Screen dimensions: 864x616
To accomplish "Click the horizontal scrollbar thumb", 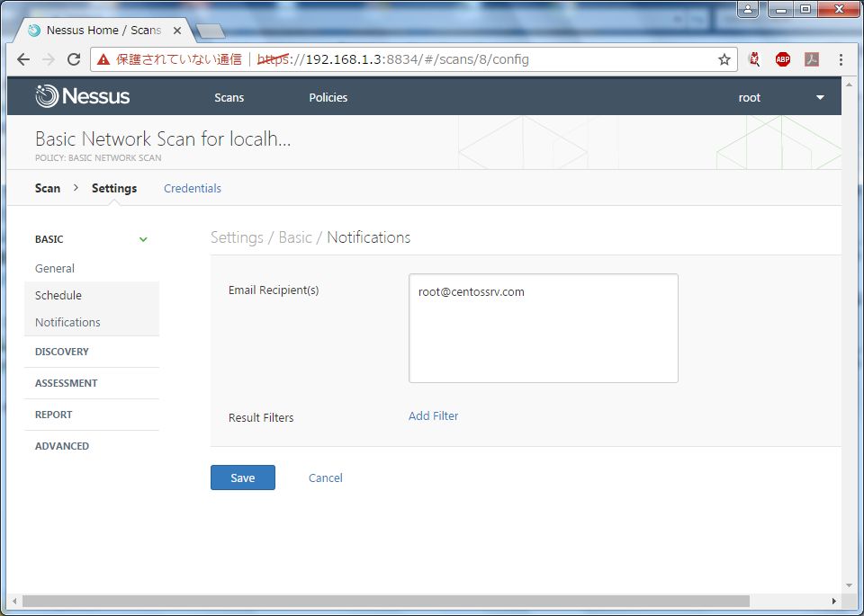I will pyautogui.click(x=386, y=601).
